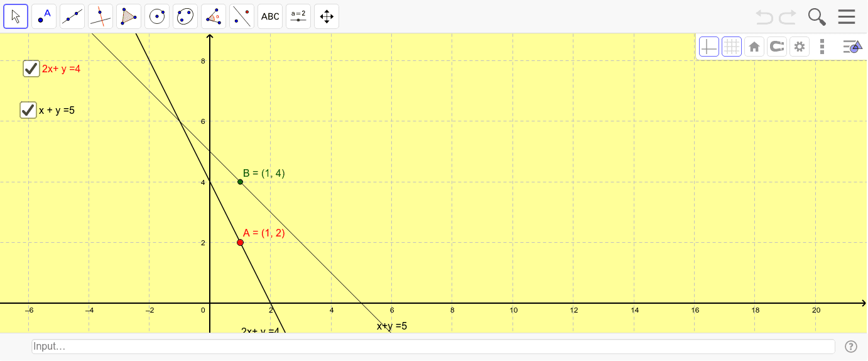Screen dimensions: 868x361
Task: Open graphics settings gear
Action: (x=800, y=47)
